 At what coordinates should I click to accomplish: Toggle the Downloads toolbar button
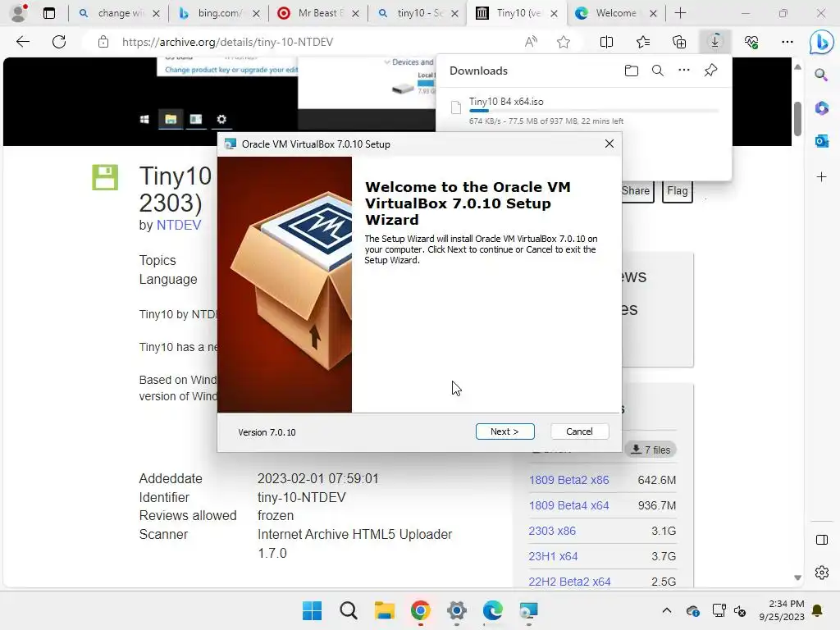714,42
